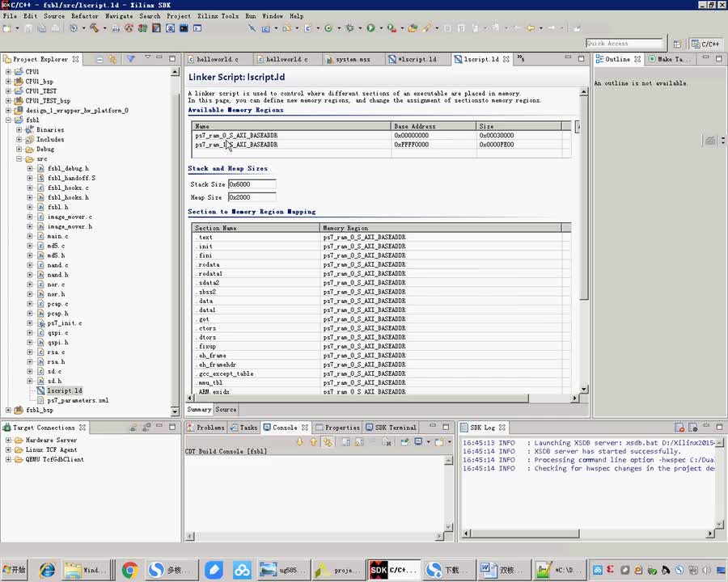Switch to the Make Target tab
728x582 pixels.
tap(671, 59)
